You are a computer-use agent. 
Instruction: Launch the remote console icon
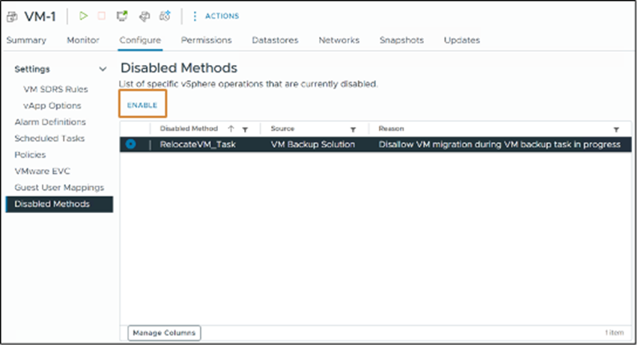(x=122, y=16)
